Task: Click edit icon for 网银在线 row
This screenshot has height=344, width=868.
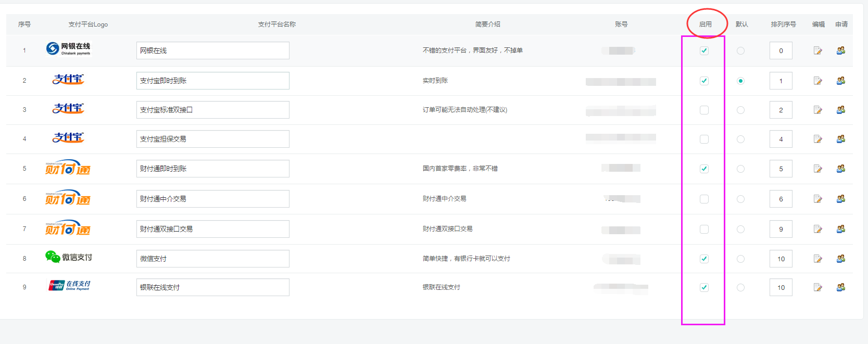Action: [x=817, y=50]
